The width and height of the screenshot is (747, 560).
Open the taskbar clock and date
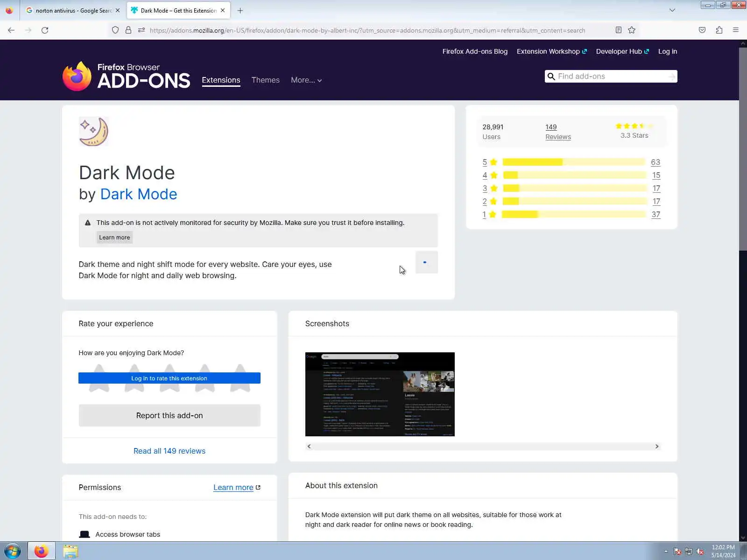(723, 551)
